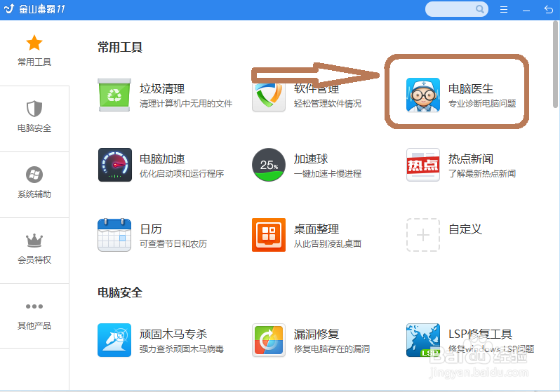Click description 修复电脑存在的漏洞
The image size is (560, 392).
click(x=332, y=349)
